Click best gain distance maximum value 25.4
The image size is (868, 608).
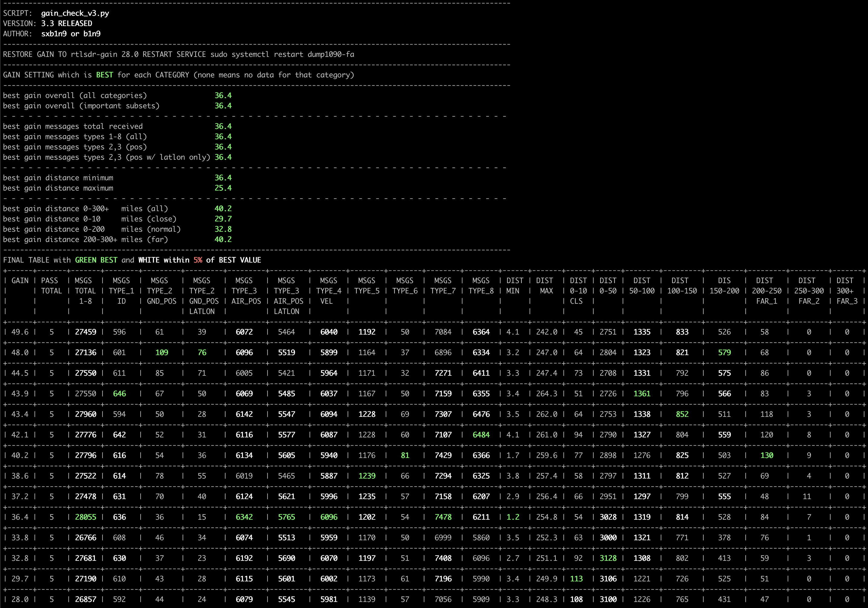[223, 188]
